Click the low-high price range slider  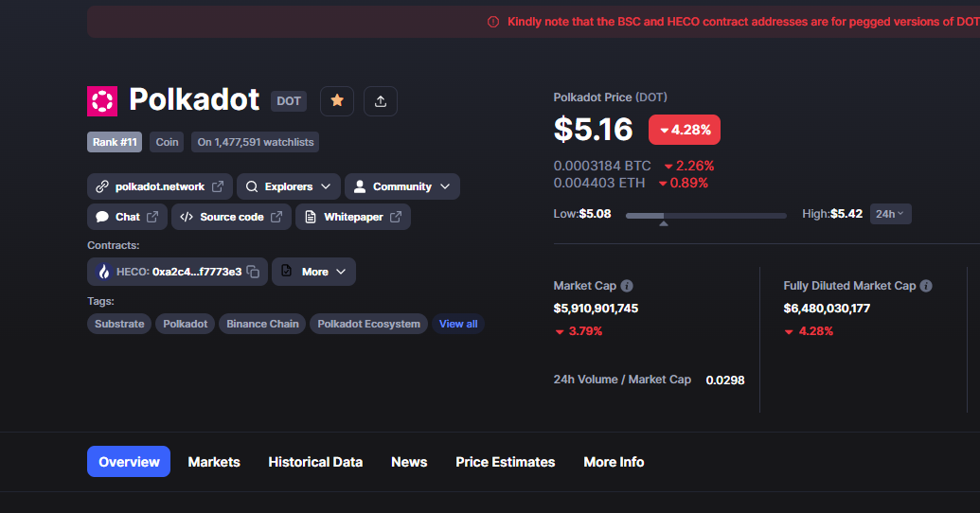point(705,216)
